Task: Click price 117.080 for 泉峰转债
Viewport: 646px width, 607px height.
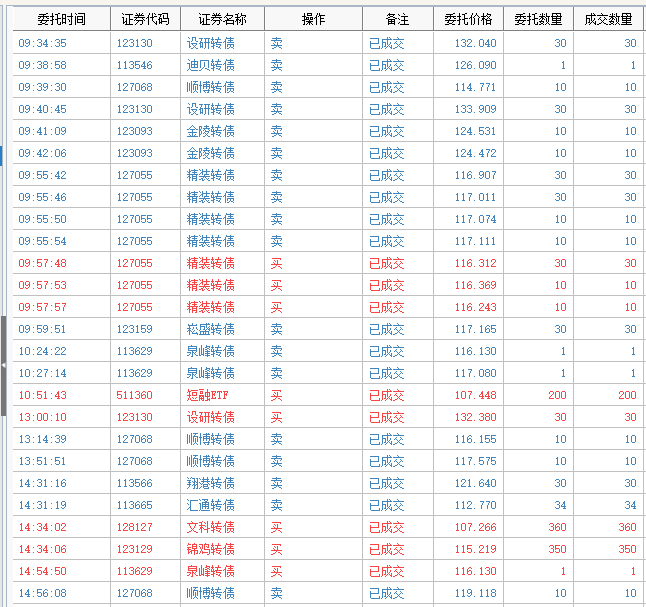Action: coord(475,373)
